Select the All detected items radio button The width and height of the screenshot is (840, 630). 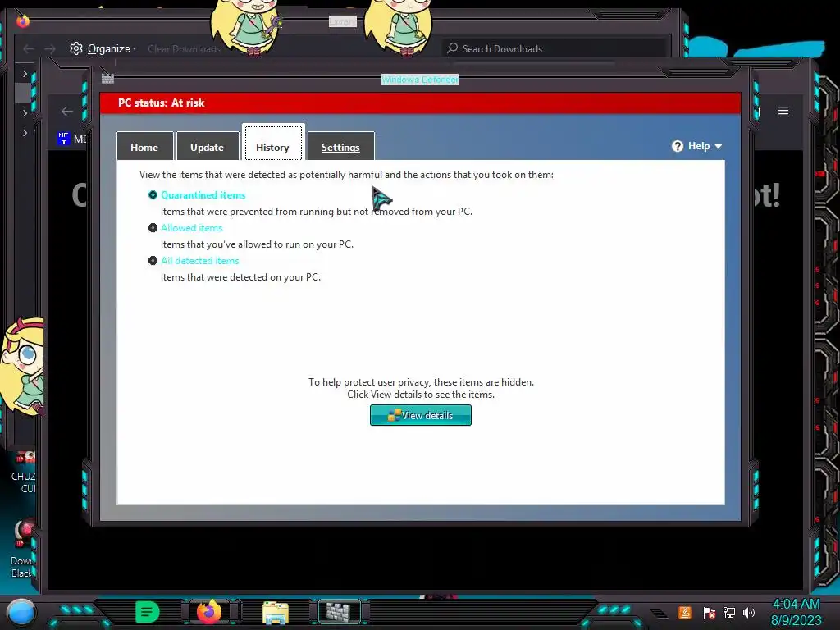coord(153,260)
